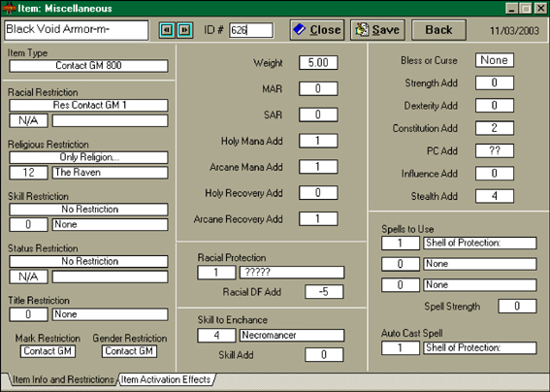
Task: Click the Gender Restriction Contact GM box
Action: (129, 351)
